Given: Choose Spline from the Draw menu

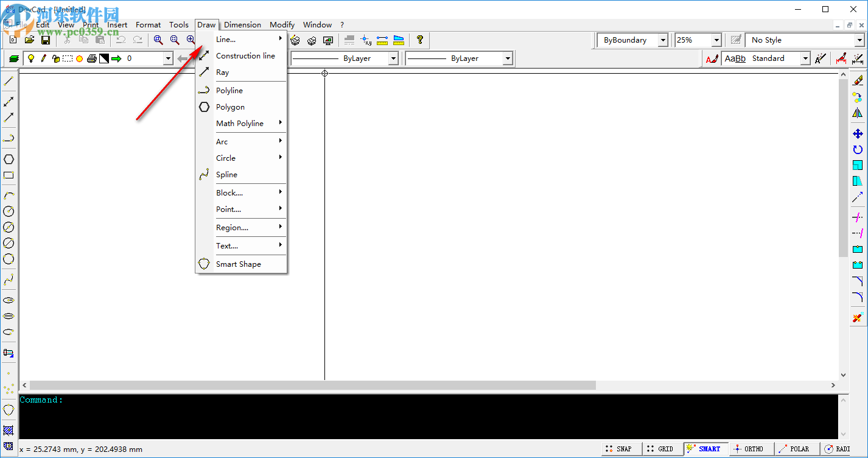Looking at the screenshot, I should 241,174.
